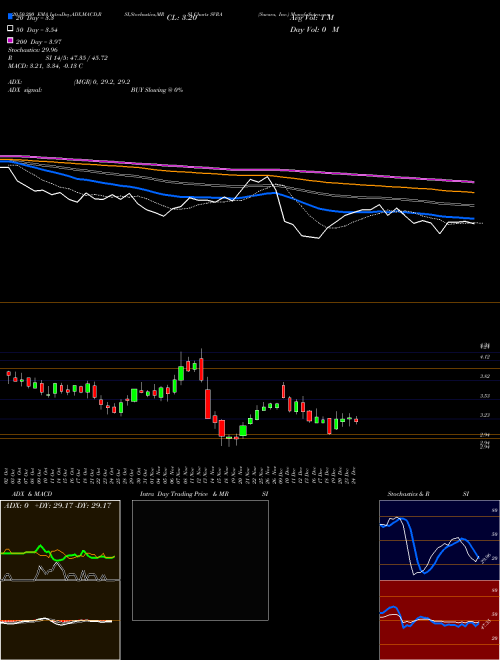Click the 3.53 price axis label

(x=485, y=396)
